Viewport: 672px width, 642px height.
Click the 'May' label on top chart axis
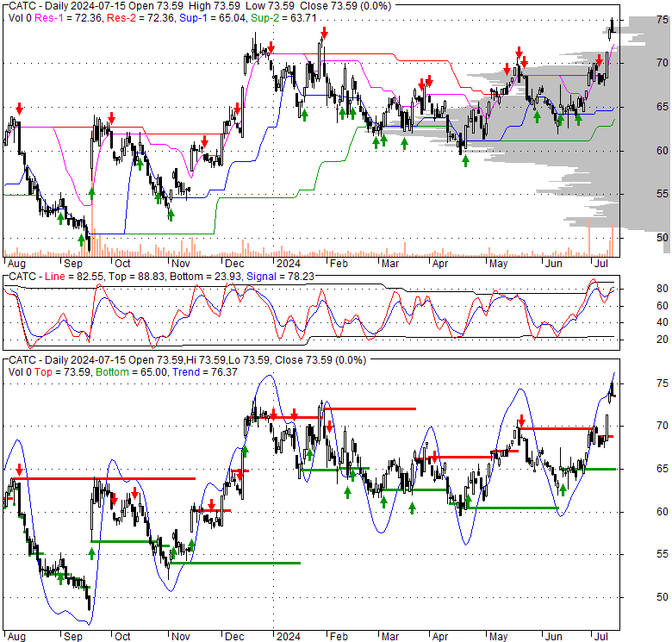pos(499,264)
